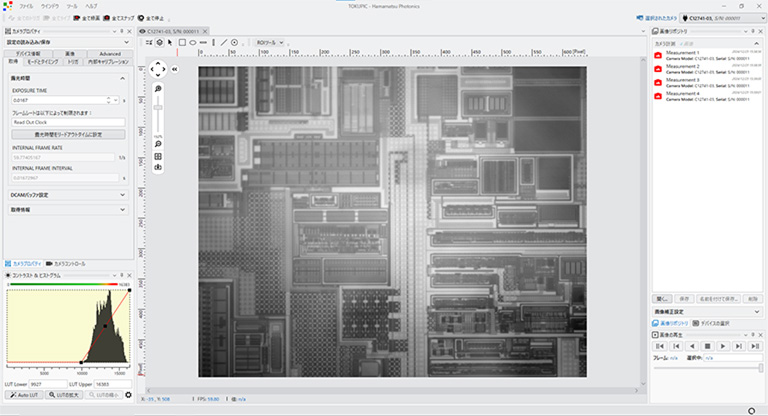Switch to the Advanced tab
The image size is (768, 416).
coord(110,53)
